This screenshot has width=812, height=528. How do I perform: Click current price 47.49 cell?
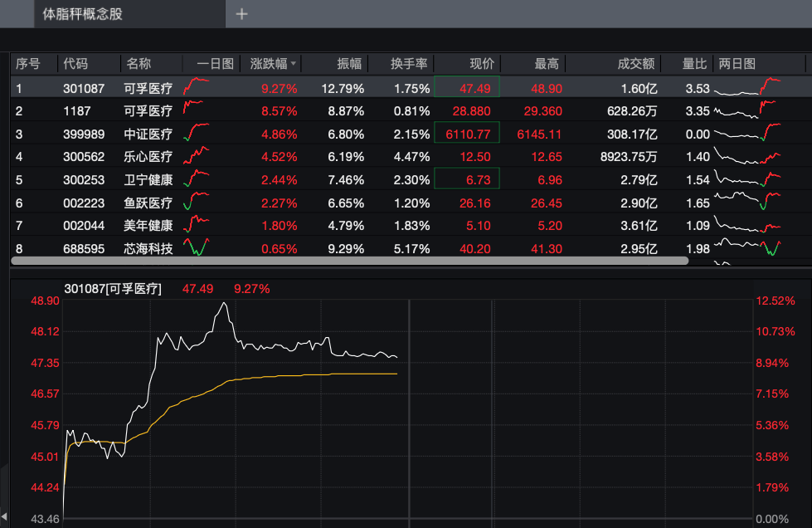pos(467,86)
